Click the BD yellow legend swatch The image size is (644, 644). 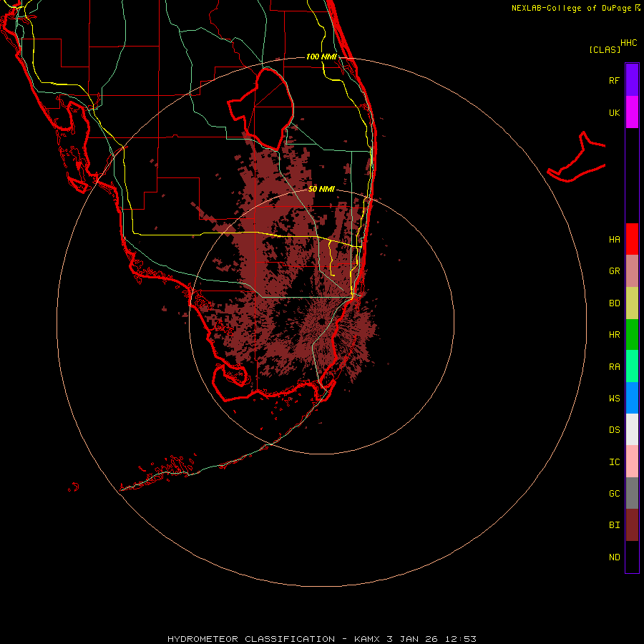[x=632, y=303]
